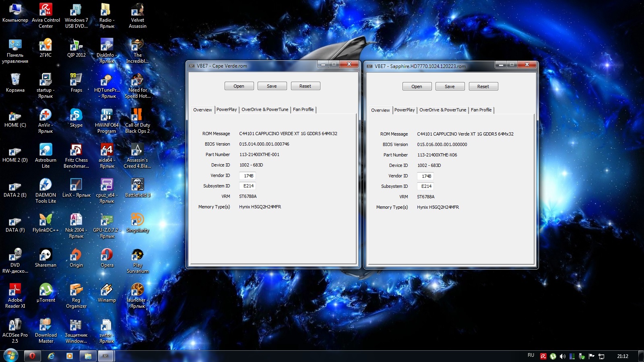
Task: Click Open button in Cape Verde.rom window
Action: 239,86
